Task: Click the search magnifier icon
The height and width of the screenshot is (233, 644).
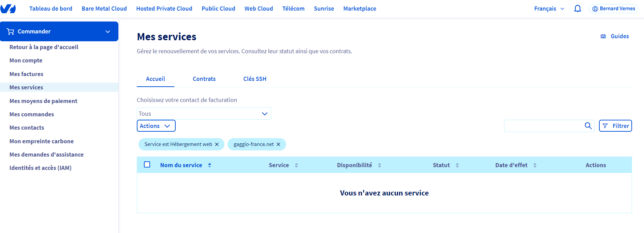Action: click(588, 126)
